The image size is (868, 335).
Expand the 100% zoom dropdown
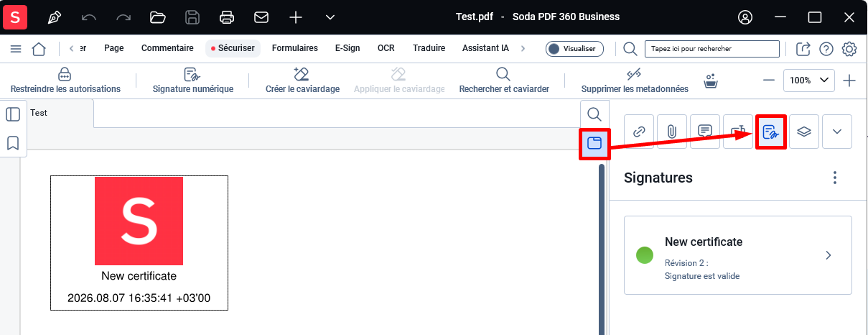(808, 81)
